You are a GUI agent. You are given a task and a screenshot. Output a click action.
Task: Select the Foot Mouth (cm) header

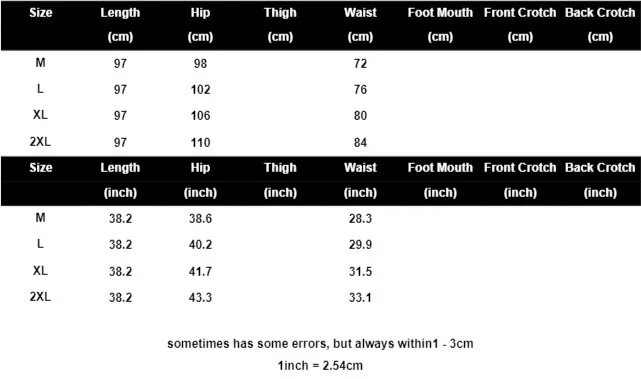pos(440,25)
